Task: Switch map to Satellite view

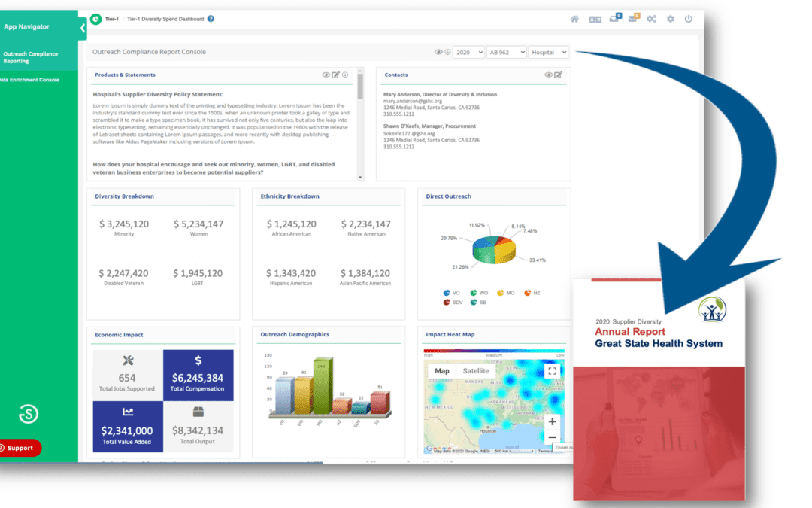Action: [x=475, y=371]
